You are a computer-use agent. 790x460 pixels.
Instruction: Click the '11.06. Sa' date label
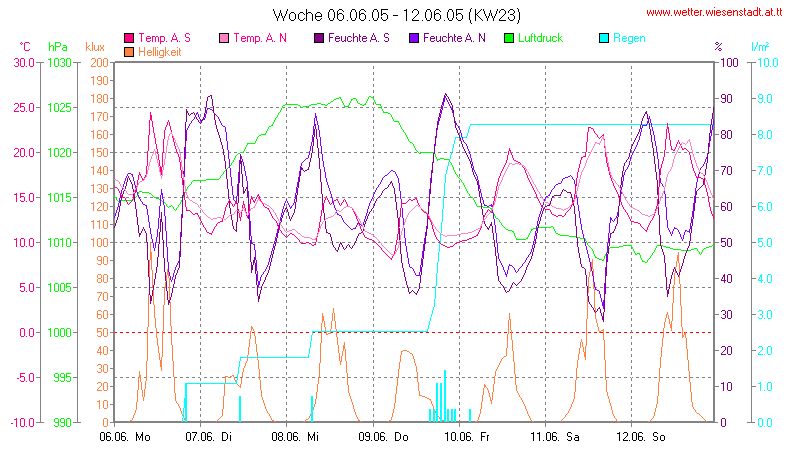pos(555,437)
